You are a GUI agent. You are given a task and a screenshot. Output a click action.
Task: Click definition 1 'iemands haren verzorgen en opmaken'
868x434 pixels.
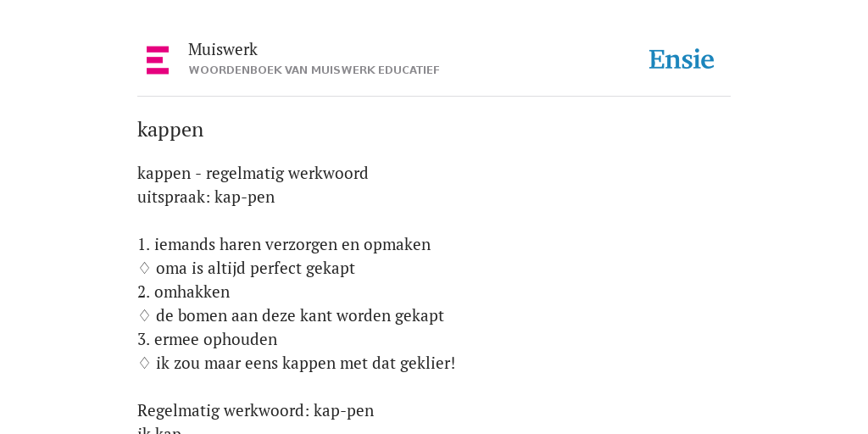pyautogui.click(x=284, y=244)
